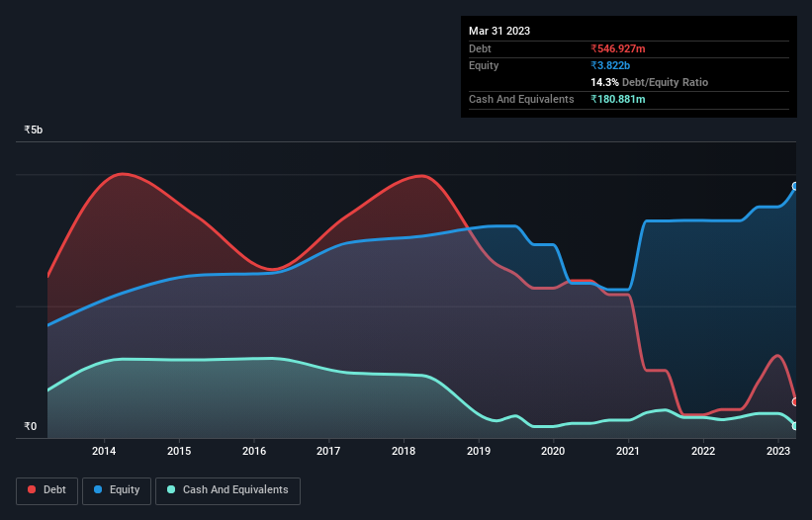Click the ₹180.881m cash value
The width and height of the screenshot is (812, 520).
tap(618, 99)
